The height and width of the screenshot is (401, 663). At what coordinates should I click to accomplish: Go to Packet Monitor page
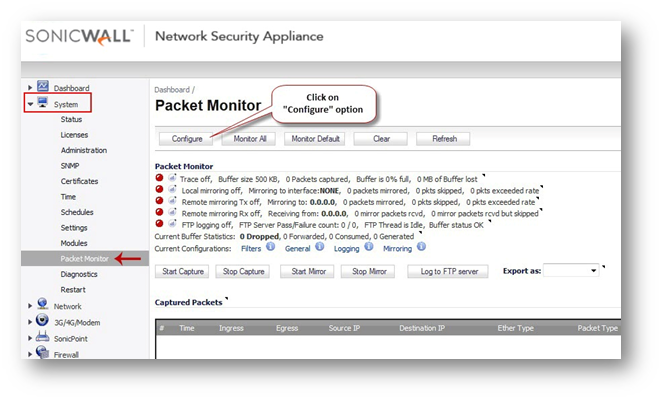pos(84,259)
